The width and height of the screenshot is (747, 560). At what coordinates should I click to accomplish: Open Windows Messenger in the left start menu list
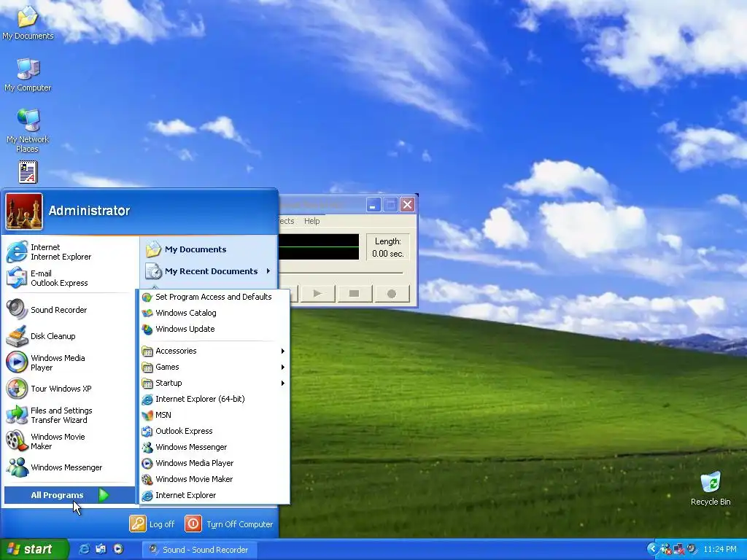(x=69, y=467)
